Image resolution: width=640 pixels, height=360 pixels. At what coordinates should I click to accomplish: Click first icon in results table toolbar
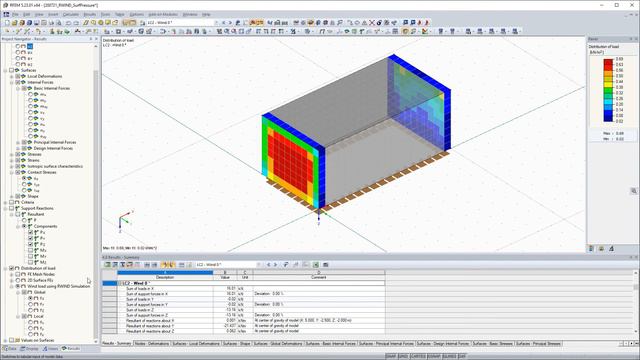(108, 264)
